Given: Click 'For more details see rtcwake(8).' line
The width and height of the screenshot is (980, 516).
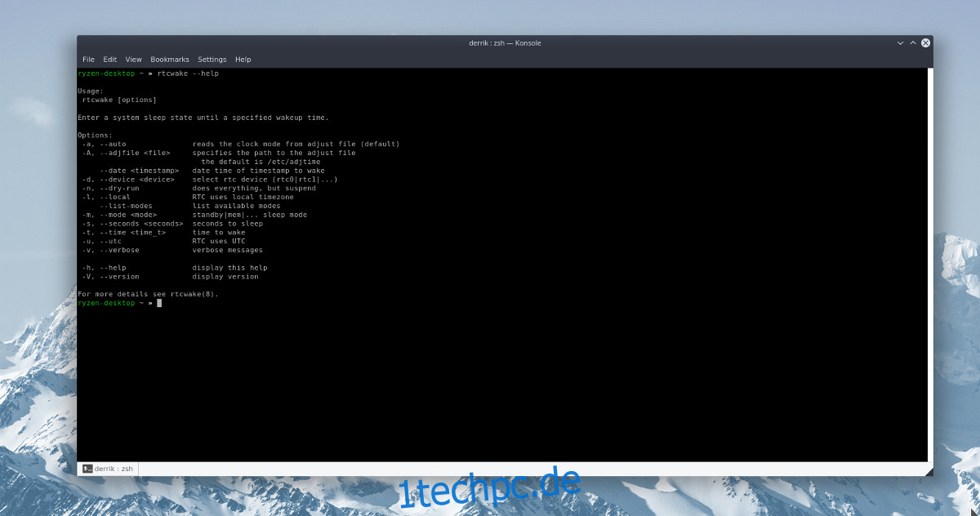Looking at the screenshot, I should click(148, 294).
